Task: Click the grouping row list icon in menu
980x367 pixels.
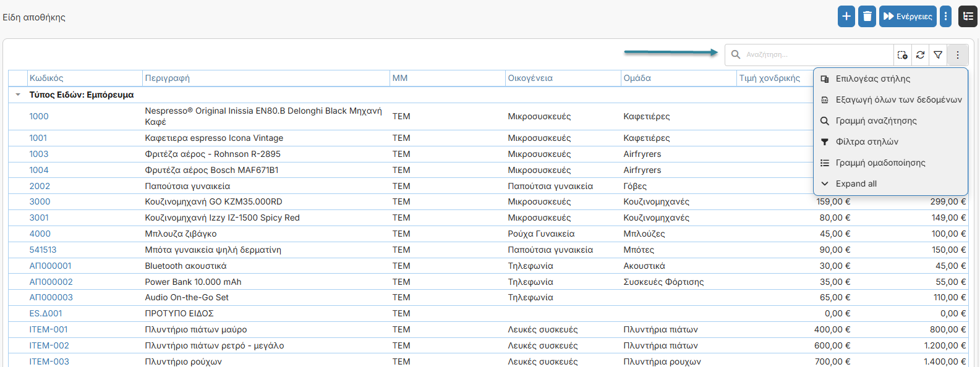Action: click(824, 162)
